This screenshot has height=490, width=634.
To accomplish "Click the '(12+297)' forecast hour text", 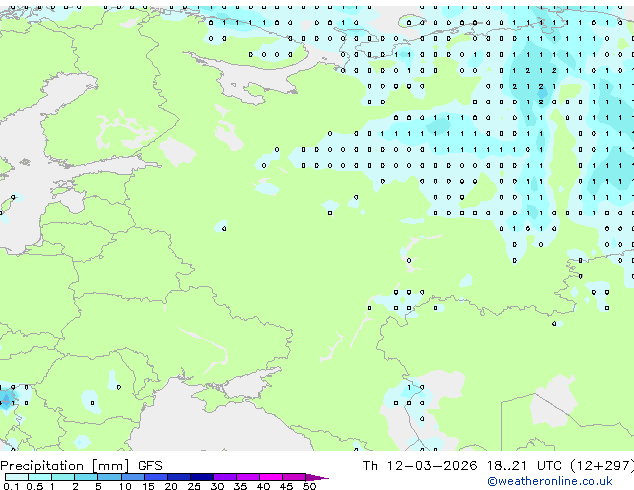I will tap(602, 466).
